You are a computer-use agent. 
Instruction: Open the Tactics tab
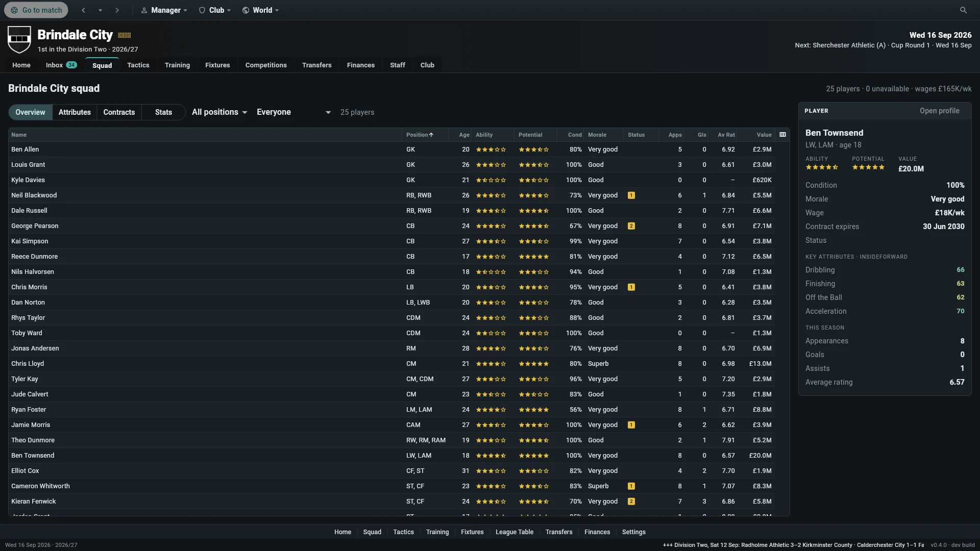(x=138, y=65)
